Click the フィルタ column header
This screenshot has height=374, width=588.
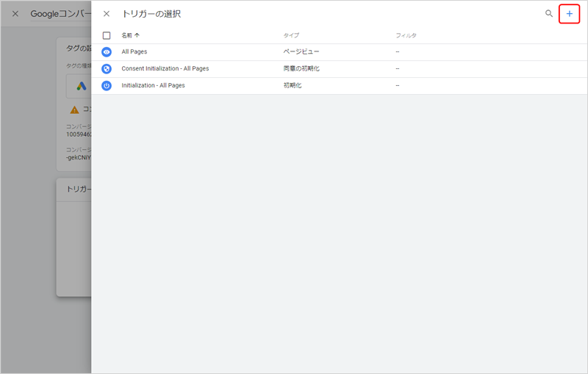(406, 35)
